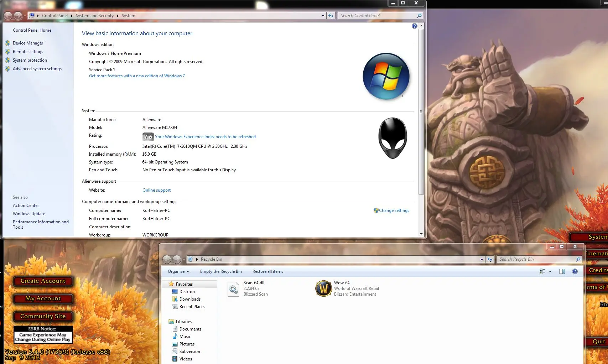
Task: Click Get more features with new edition link
Action: (137, 76)
